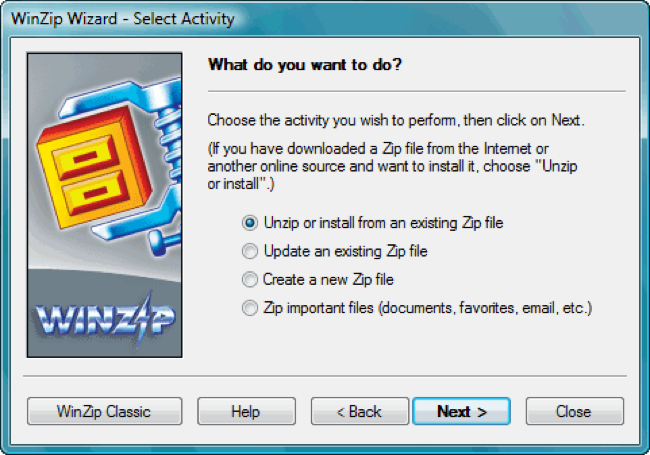Viewport: 650px width, 455px height.
Task: Switch to WinZip Classic mode
Action: pos(104,411)
